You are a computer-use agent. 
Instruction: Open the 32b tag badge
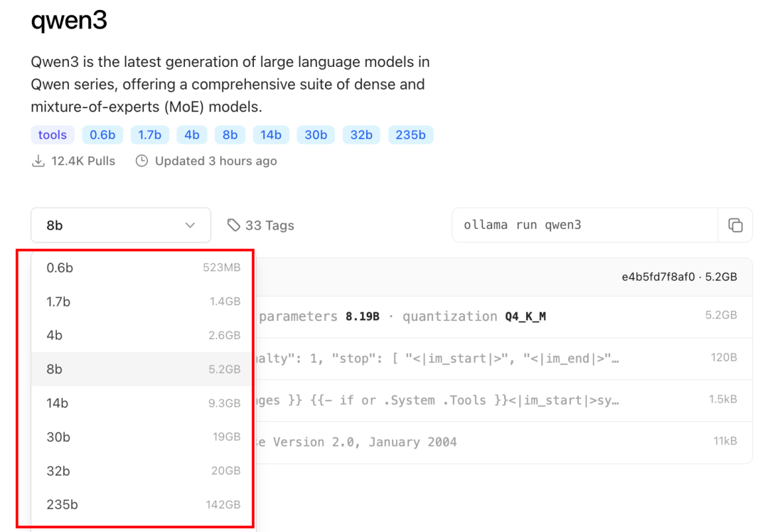pyautogui.click(x=361, y=134)
